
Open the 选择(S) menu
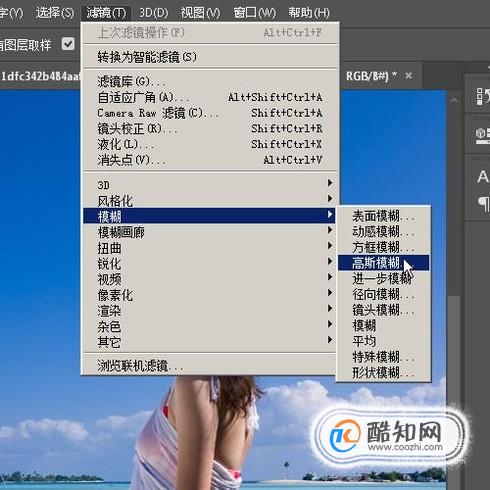coord(55,13)
